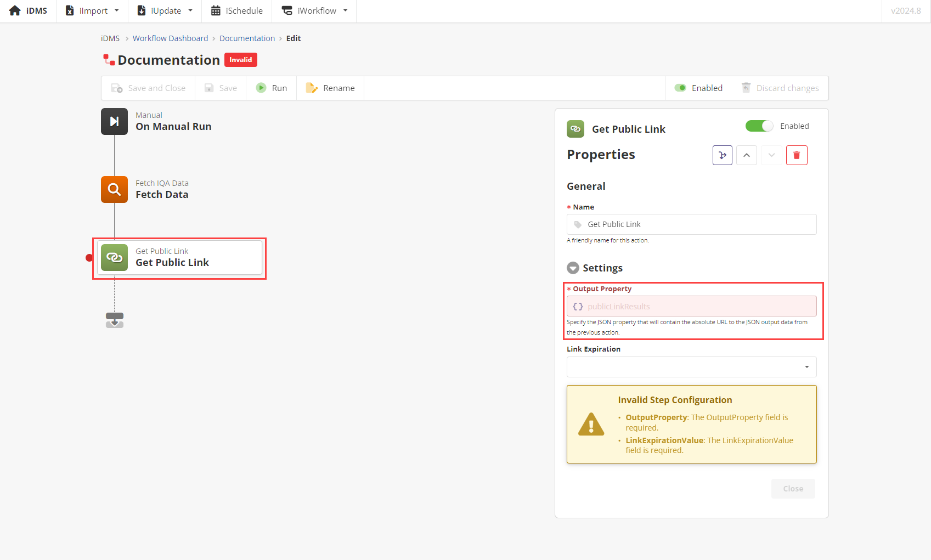Viewport: 931px width, 560px height.
Task: Open the iUpdate menu
Action: [x=165, y=11]
